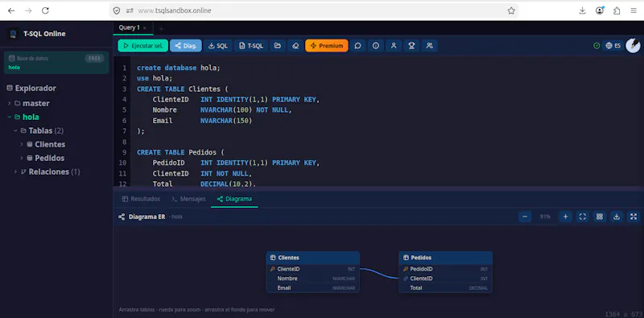
Task: Download the ER diagram image
Action: click(617, 217)
